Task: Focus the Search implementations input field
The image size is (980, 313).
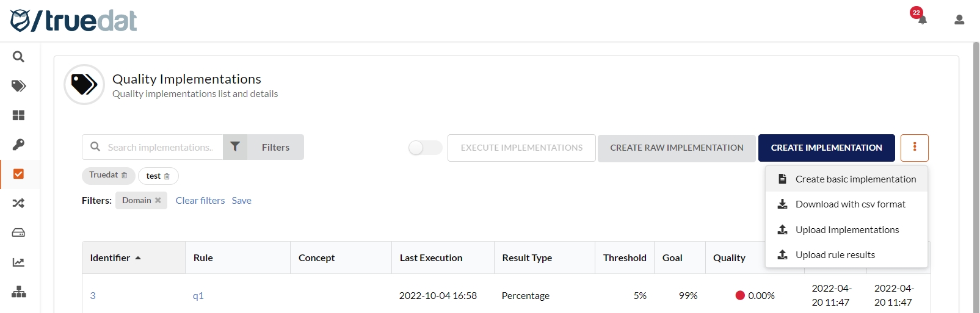Action: pos(160,148)
